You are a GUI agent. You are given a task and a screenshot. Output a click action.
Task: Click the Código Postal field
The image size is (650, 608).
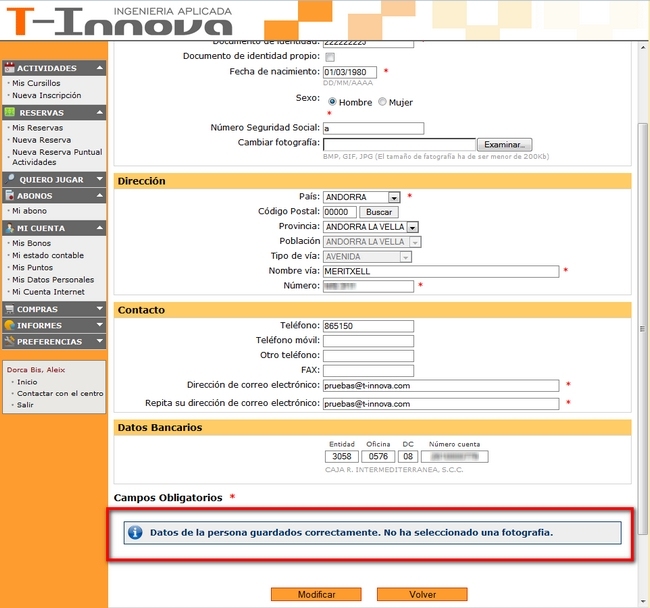[340, 212]
